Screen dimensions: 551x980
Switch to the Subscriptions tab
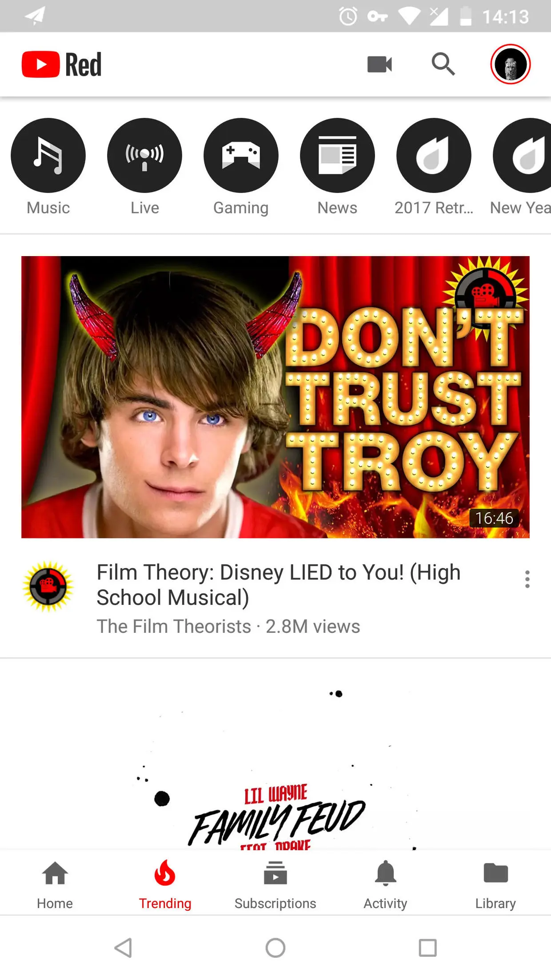(275, 884)
